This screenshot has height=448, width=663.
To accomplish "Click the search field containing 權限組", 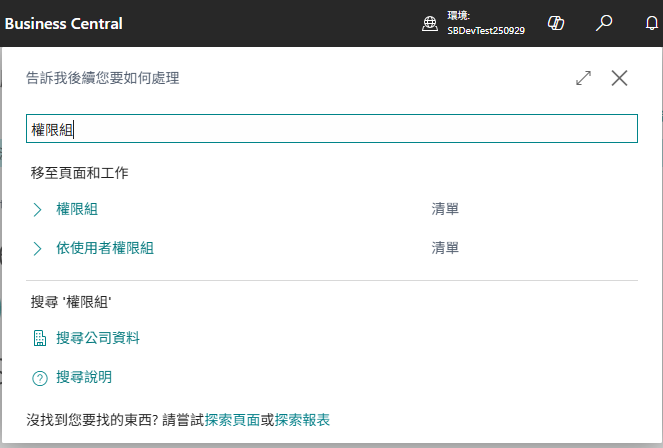I will (x=332, y=128).
